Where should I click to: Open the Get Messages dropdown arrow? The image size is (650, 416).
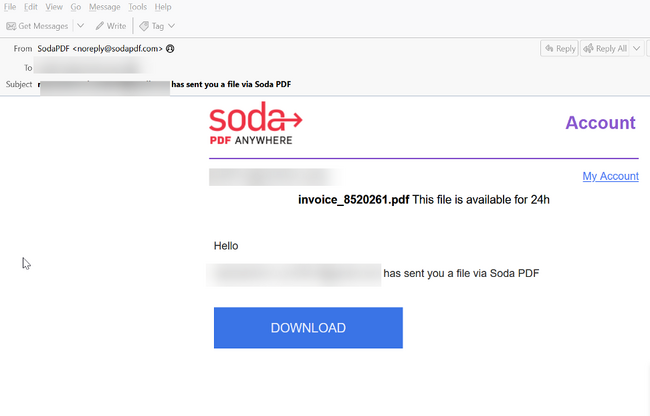pyautogui.click(x=81, y=25)
